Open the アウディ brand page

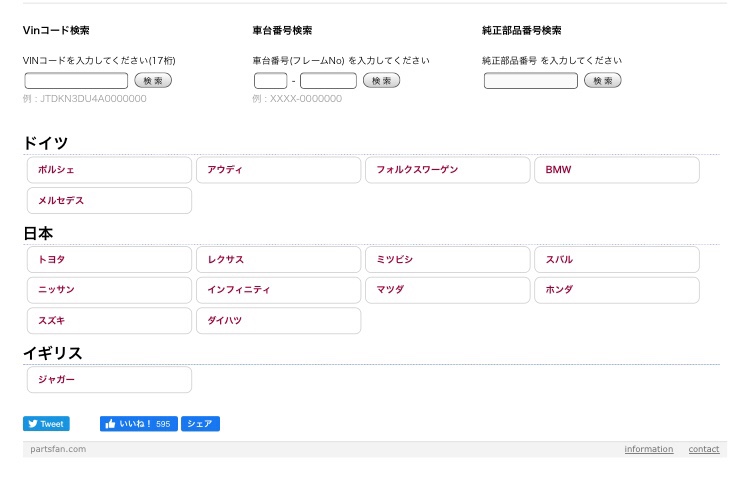[x=278, y=170]
